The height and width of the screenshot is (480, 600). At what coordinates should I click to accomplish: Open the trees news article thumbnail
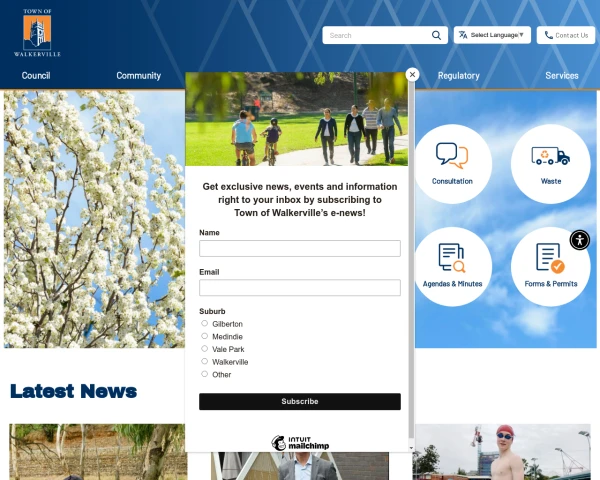(98, 452)
